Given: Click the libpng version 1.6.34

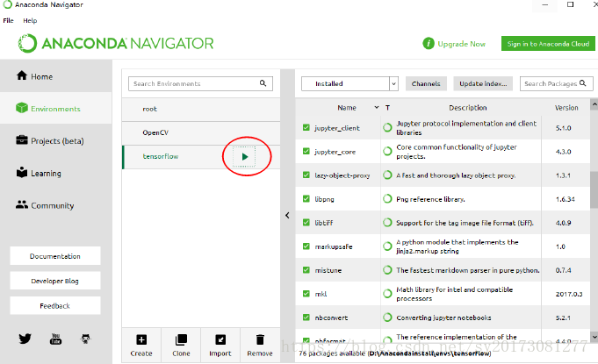Looking at the screenshot, I should (566, 199).
